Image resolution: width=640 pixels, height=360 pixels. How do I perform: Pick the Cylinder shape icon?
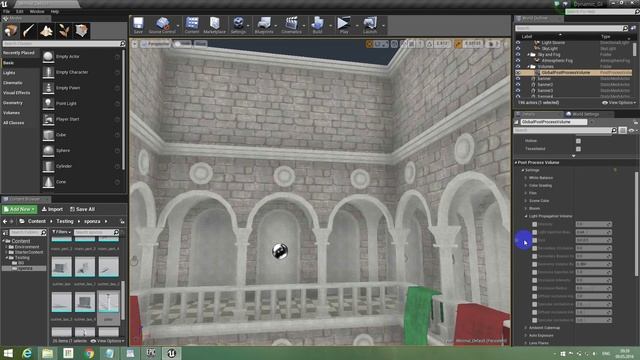coord(48,166)
